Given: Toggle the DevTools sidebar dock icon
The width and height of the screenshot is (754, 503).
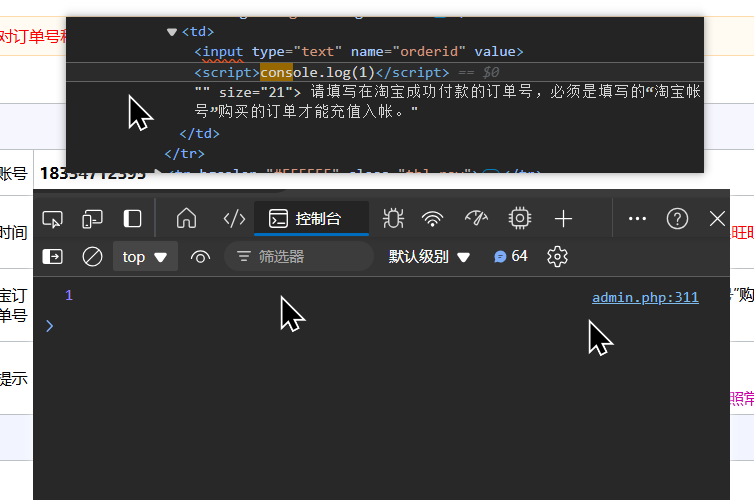Looking at the screenshot, I should pos(132,219).
